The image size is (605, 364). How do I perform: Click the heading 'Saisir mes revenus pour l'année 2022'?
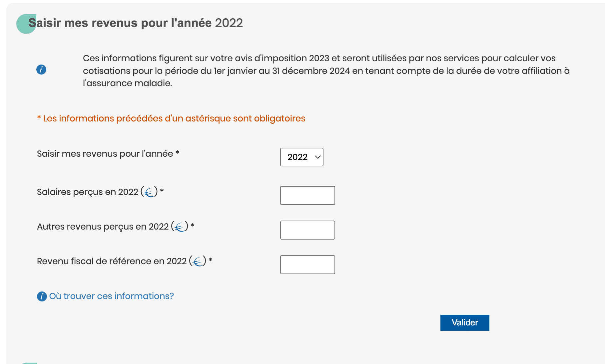point(136,23)
